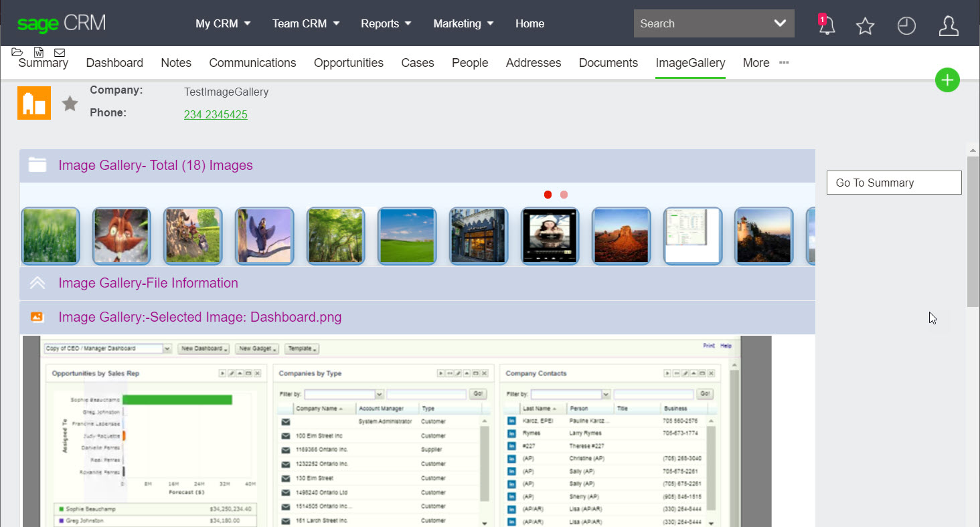The height and width of the screenshot is (527, 980).
Task: Click the three-dots overflow icon after More
Action: coord(784,63)
